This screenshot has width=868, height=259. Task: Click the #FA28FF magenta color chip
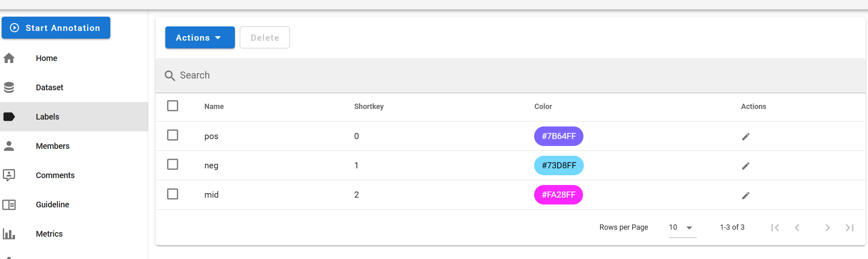pos(558,195)
